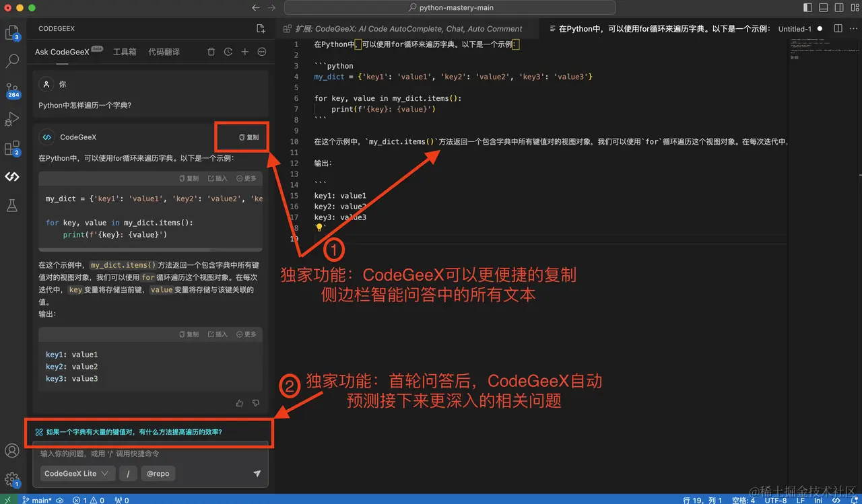Like the CodeGeeX answer with thumbs up
The height and width of the screenshot is (504, 862).
pos(240,403)
